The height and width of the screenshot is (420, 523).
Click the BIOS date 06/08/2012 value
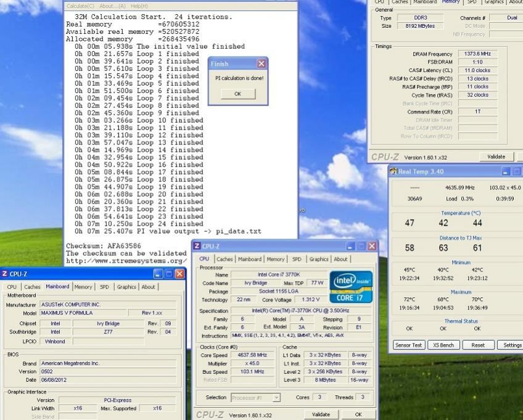pyautogui.click(x=108, y=380)
